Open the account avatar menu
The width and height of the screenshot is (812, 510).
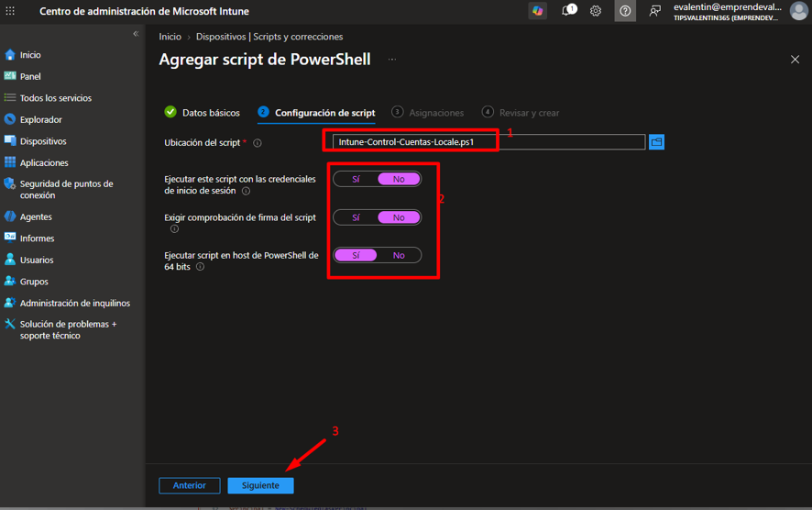(x=799, y=11)
